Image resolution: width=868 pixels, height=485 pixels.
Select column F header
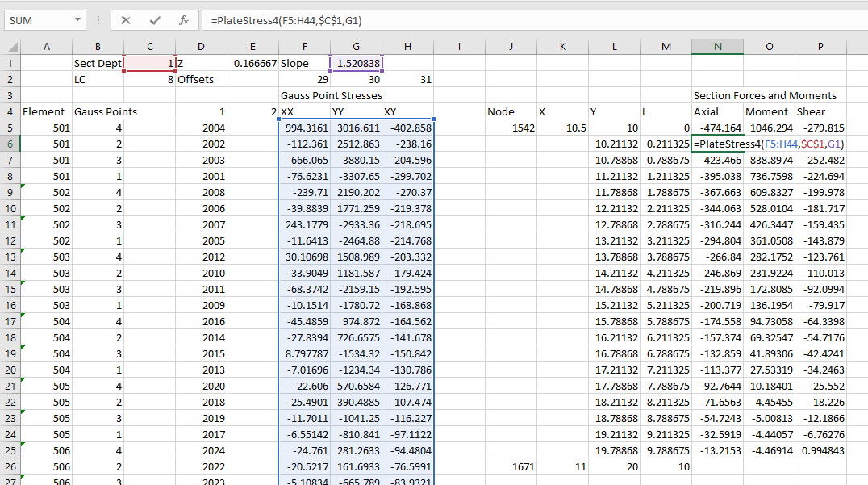tap(304, 47)
